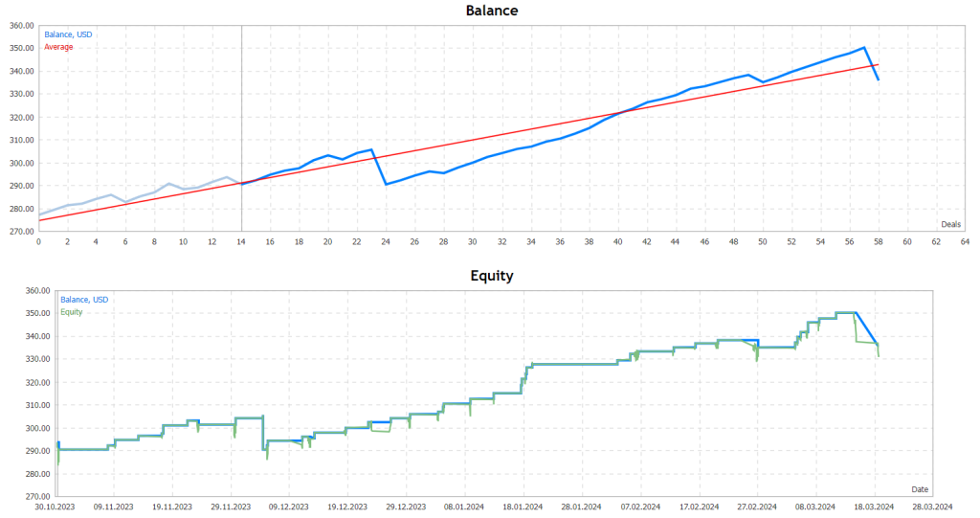Image resolution: width=980 pixels, height=518 pixels.
Task: Click the 64 tick on Deals axis
Action: (966, 242)
